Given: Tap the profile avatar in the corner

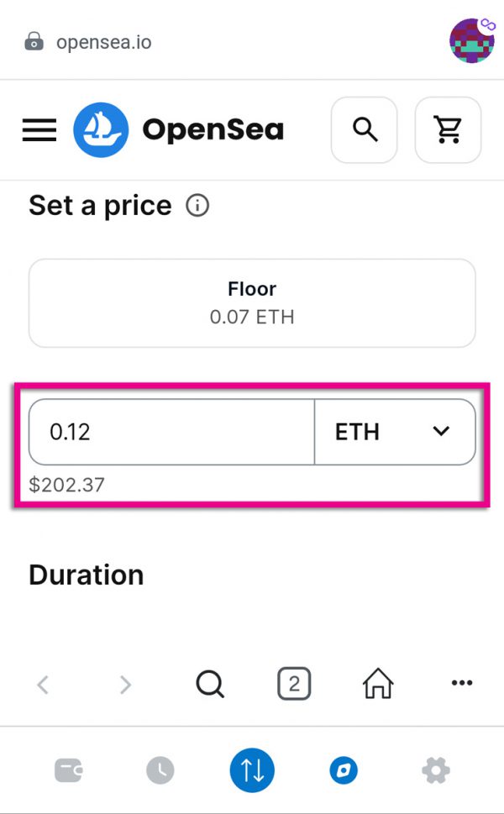Looking at the screenshot, I should [472, 39].
